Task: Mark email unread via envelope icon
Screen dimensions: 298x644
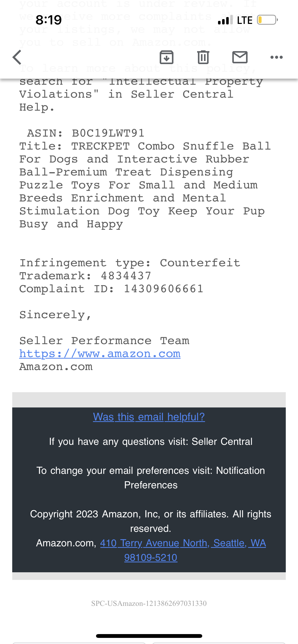Action: tap(240, 57)
